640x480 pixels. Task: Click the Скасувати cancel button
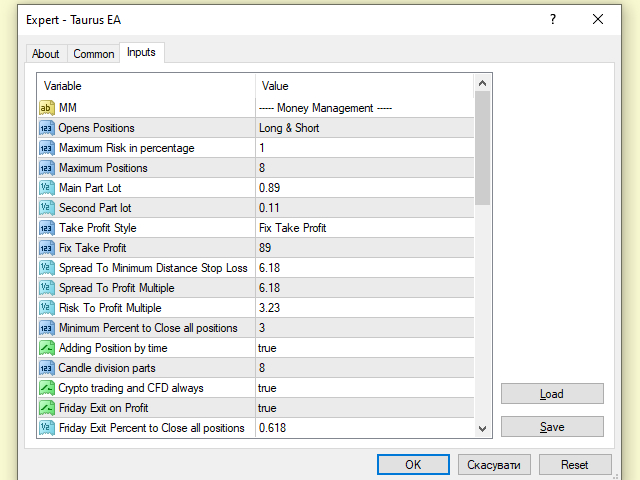(494, 464)
